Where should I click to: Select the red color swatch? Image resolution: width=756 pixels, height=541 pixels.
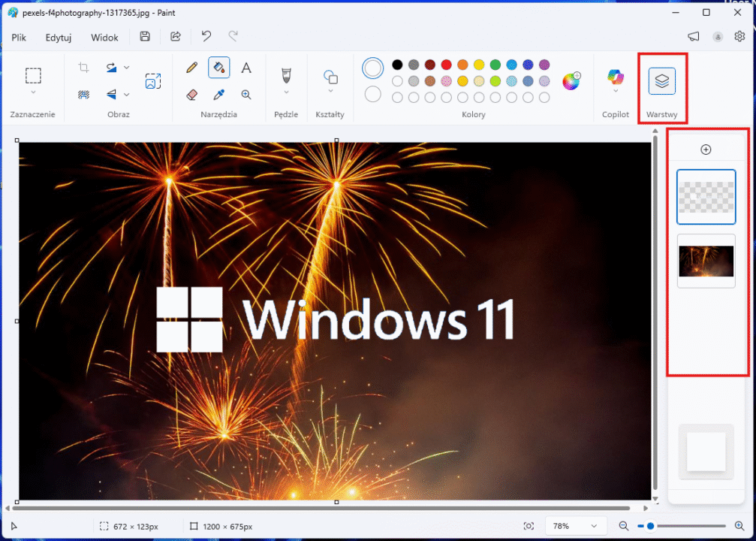click(x=444, y=64)
